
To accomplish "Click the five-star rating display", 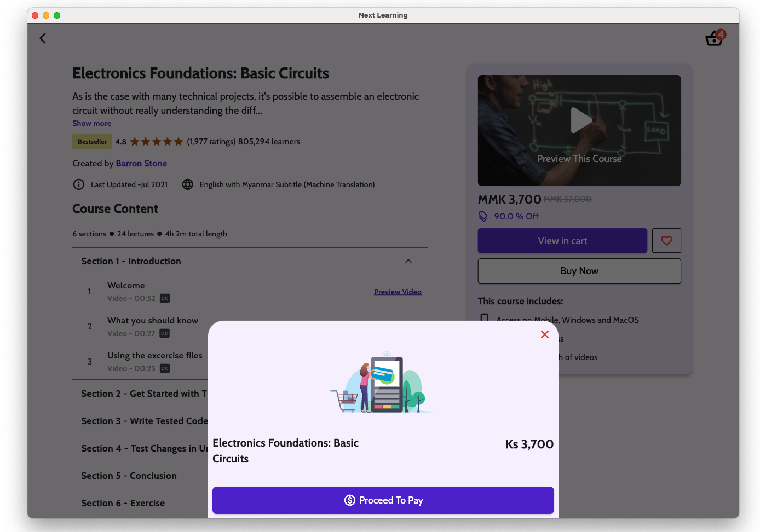I will click(x=157, y=142).
